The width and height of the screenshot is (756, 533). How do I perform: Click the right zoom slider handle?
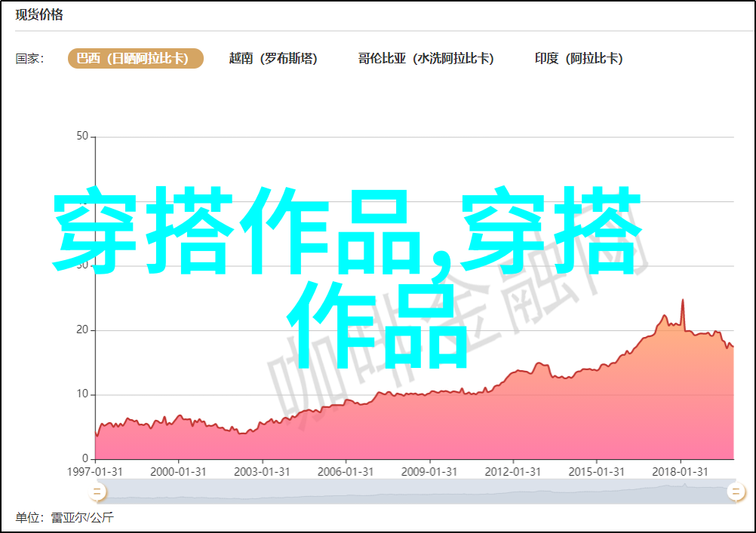tap(735, 492)
